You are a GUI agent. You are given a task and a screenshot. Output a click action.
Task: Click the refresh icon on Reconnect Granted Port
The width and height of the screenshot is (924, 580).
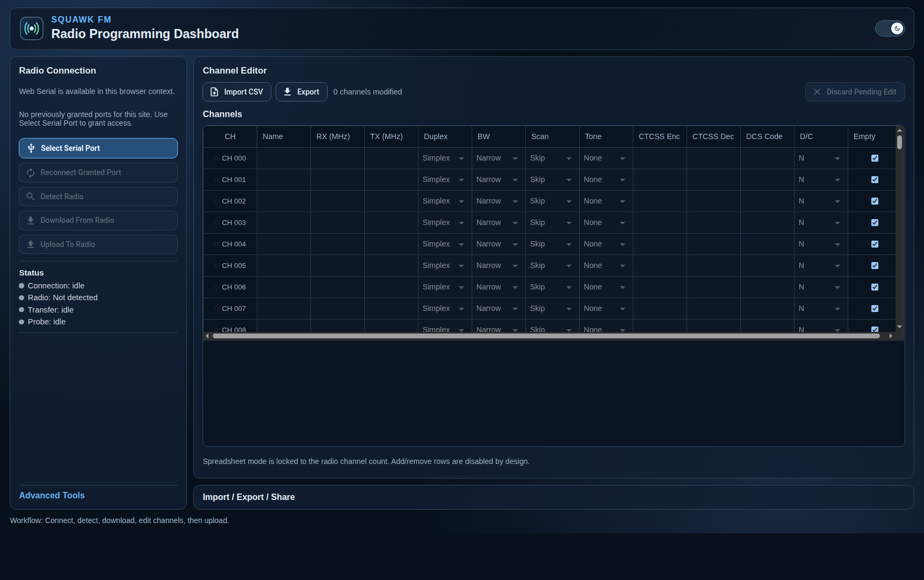point(31,172)
